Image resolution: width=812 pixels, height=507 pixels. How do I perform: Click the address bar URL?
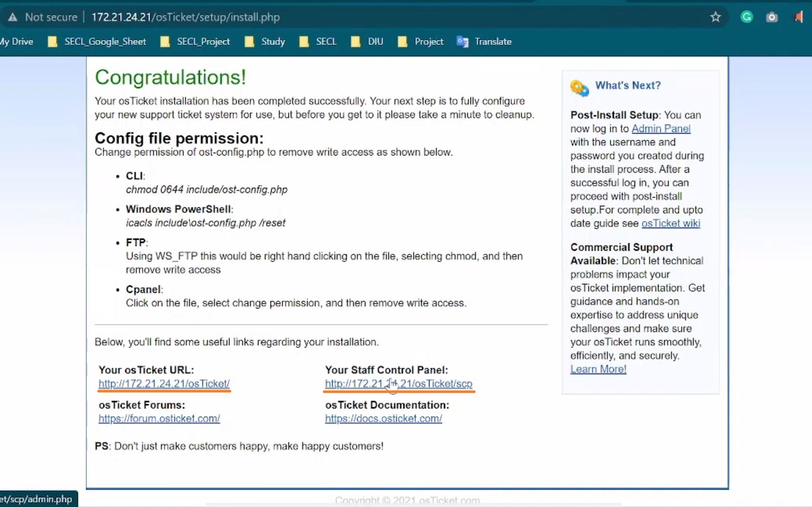pos(185,17)
